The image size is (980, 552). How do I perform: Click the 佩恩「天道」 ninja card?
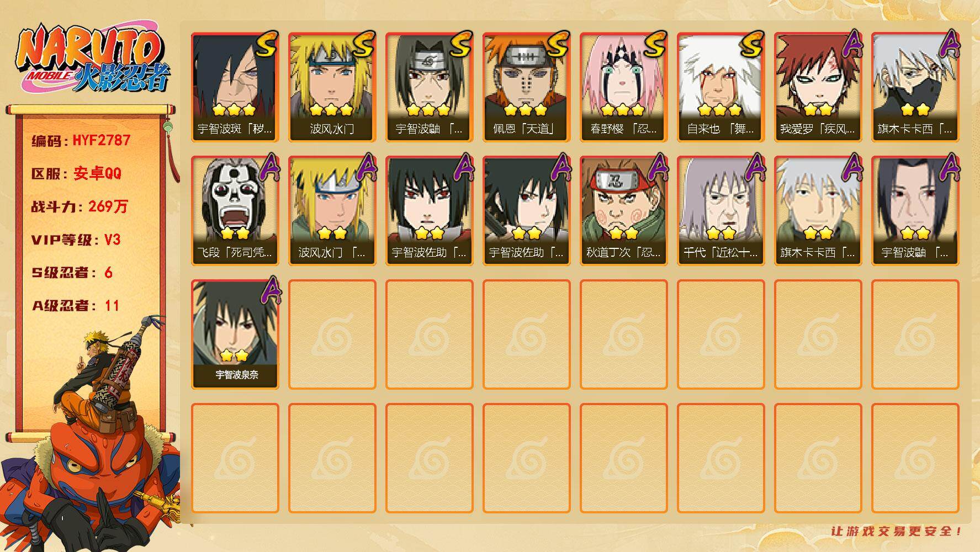(x=526, y=87)
